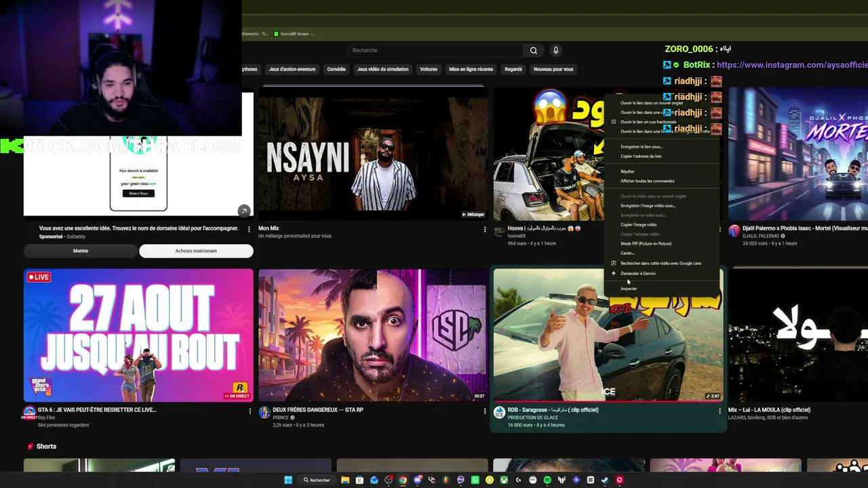Open WhatsApp from the taskbar

coord(475,480)
